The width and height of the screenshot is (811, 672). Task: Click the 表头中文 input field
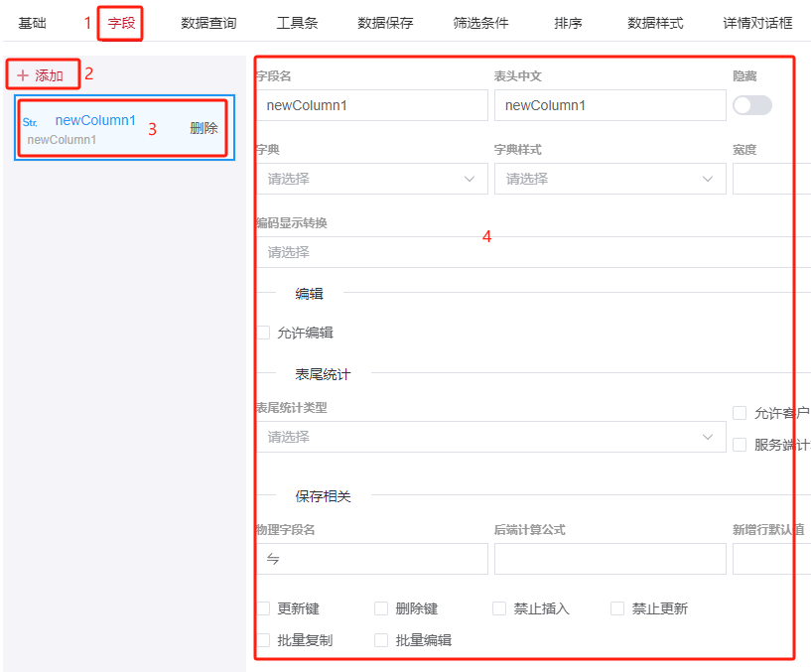[x=609, y=105]
